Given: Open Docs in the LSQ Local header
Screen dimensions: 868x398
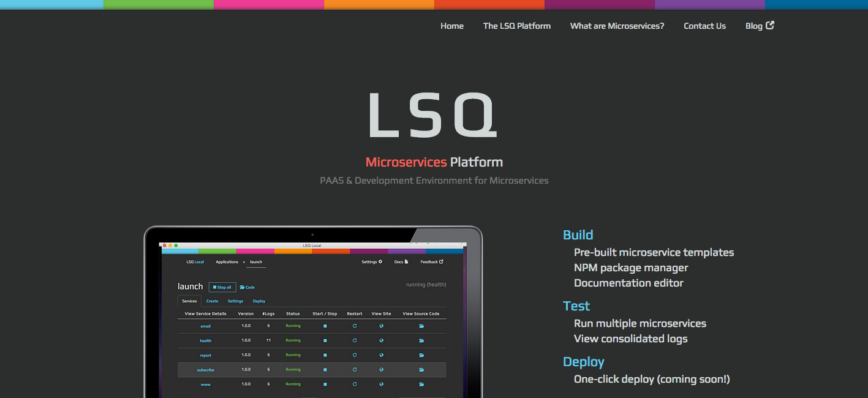Looking at the screenshot, I should 401,262.
